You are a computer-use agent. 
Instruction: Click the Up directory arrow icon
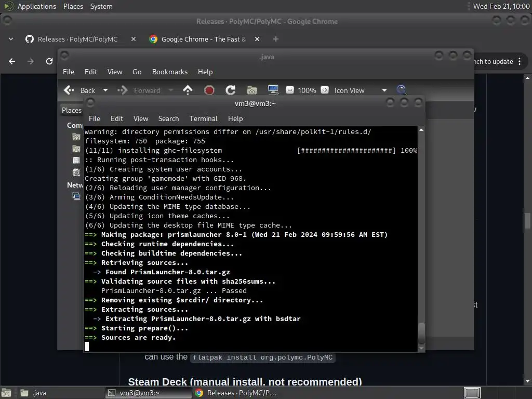[x=188, y=90]
